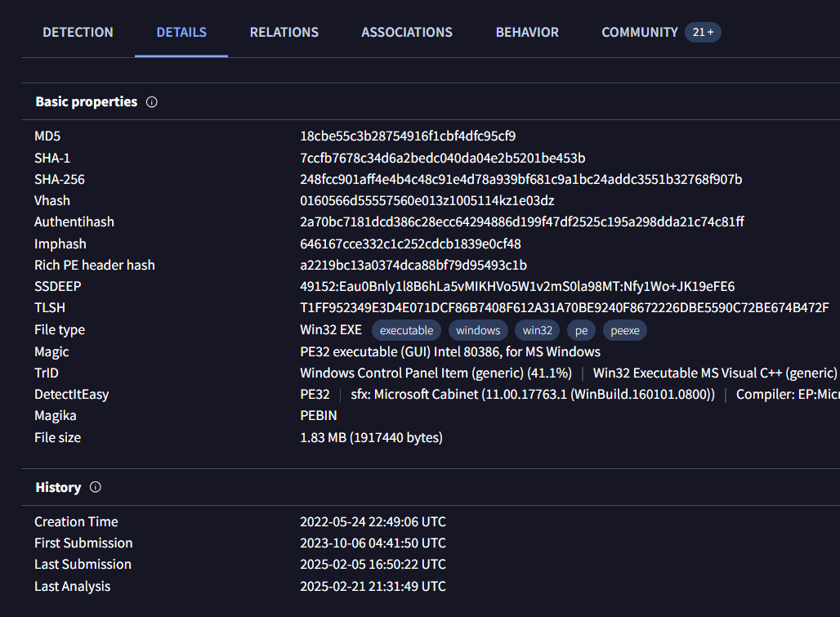Switch to the Relations tab
Screen dimensions: 840x617
tap(284, 32)
